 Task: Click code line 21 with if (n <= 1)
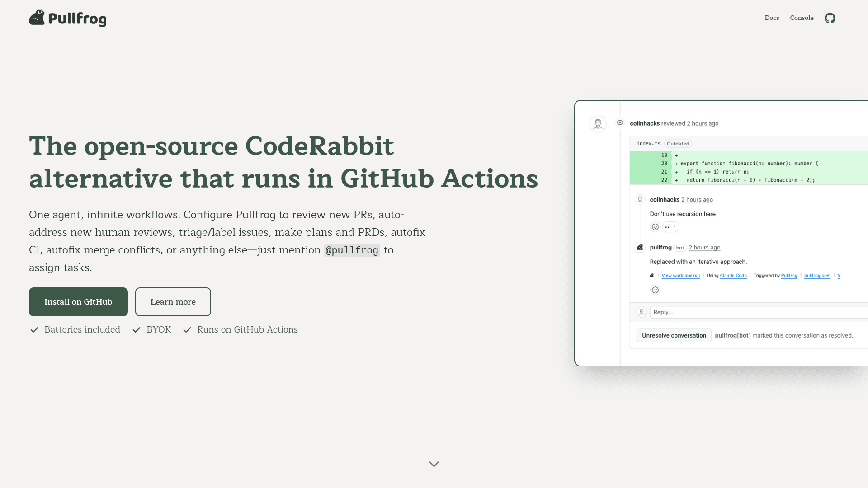click(x=749, y=172)
